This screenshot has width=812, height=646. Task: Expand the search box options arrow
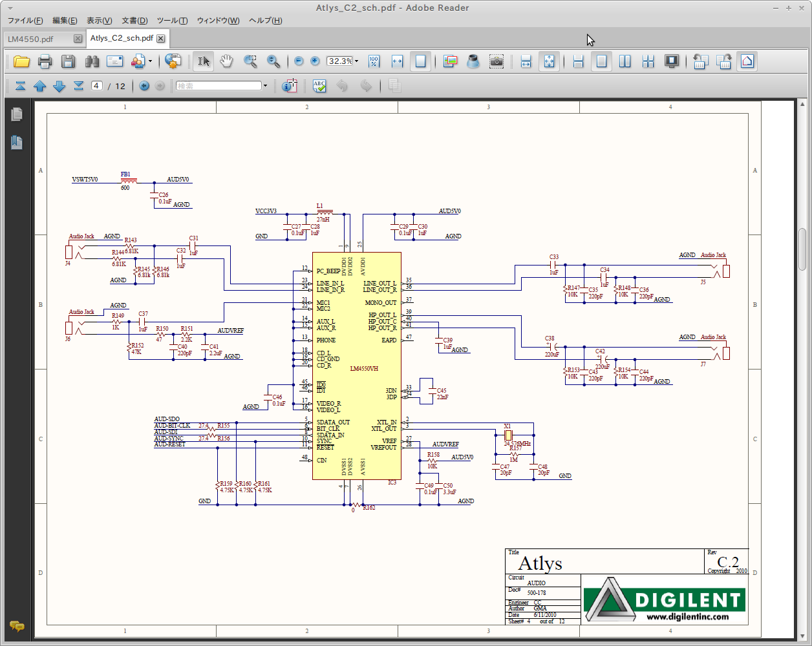pyautogui.click(x=266, y=85)
